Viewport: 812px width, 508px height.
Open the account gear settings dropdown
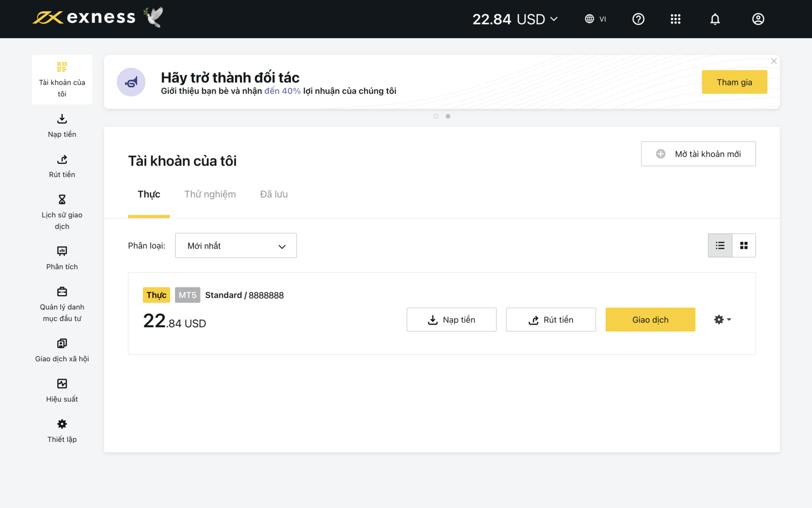(723, 320)
